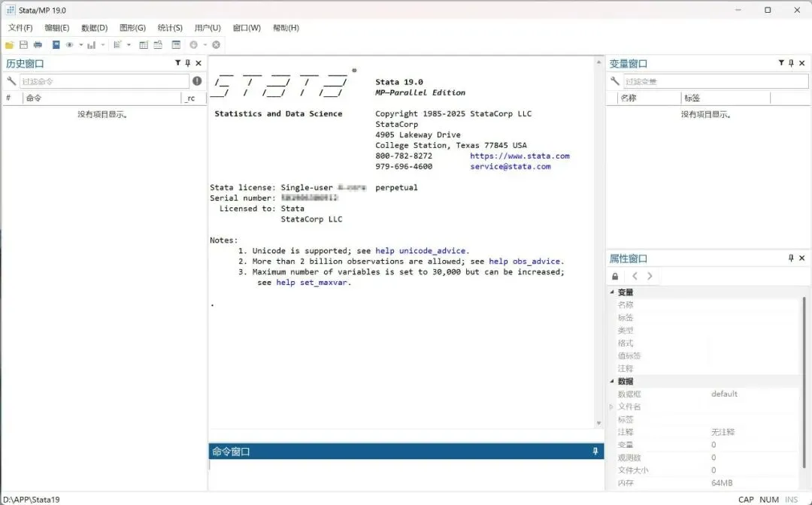Screen dimensions: 812x505
Task: Click filter funnel in 变量窗口 header
Action: point(781,62)
